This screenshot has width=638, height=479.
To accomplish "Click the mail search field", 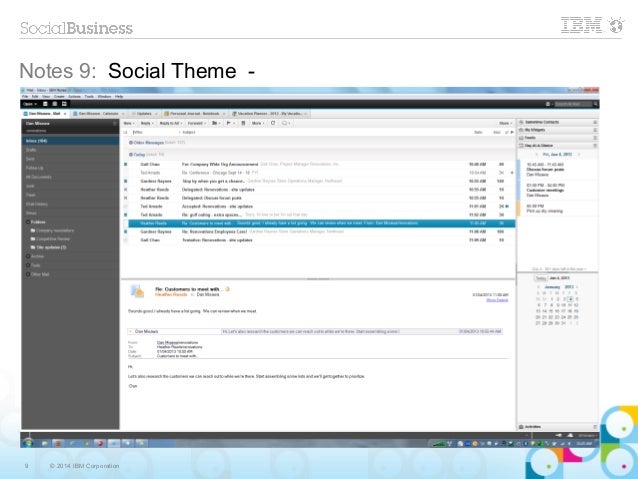I will click(573, 104).
